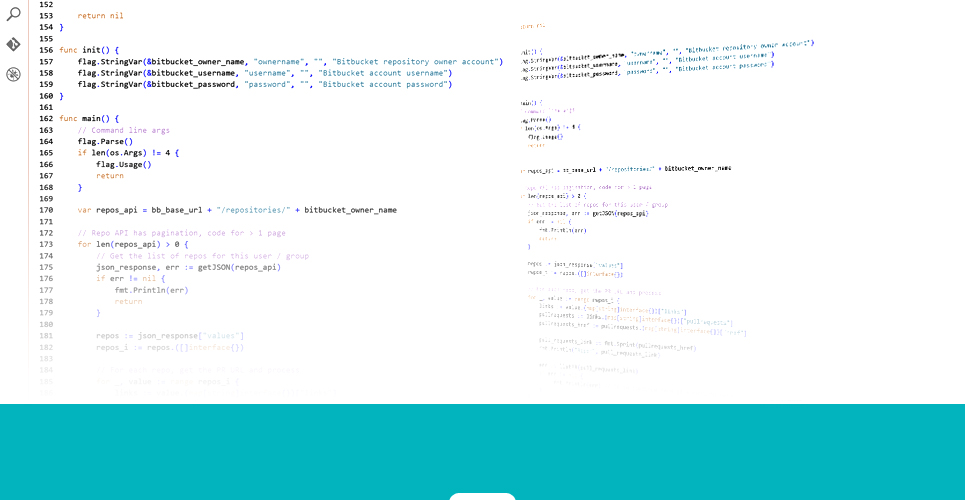This screenshot has width=965, height=500.
Task: Click the "flag.Parse()" call
Action: point(105,141)
